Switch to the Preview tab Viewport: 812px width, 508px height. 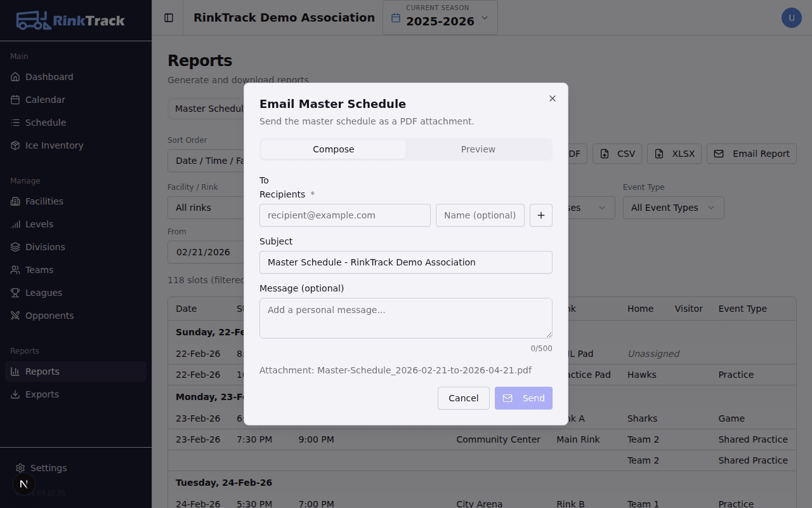(478, 149)
